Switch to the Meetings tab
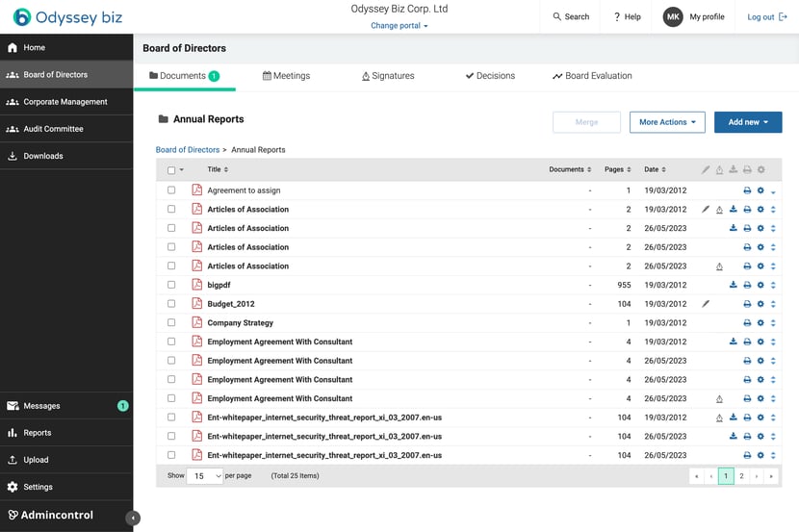 click(286, 76)
